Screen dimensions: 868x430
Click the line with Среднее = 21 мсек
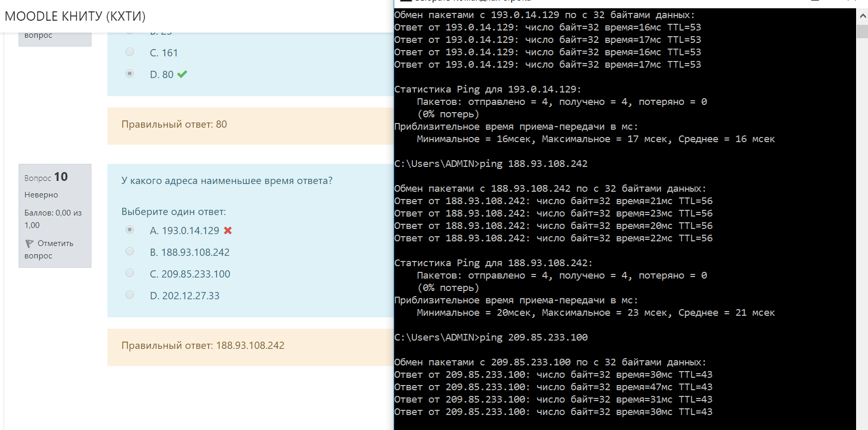pyautogui.click(x=596, y=313)
